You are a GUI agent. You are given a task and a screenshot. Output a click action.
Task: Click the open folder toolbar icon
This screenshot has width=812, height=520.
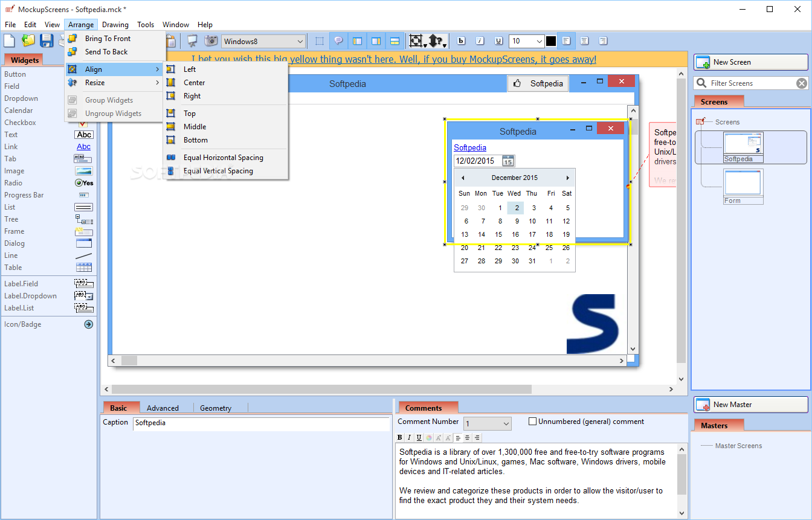coord(28,41)
